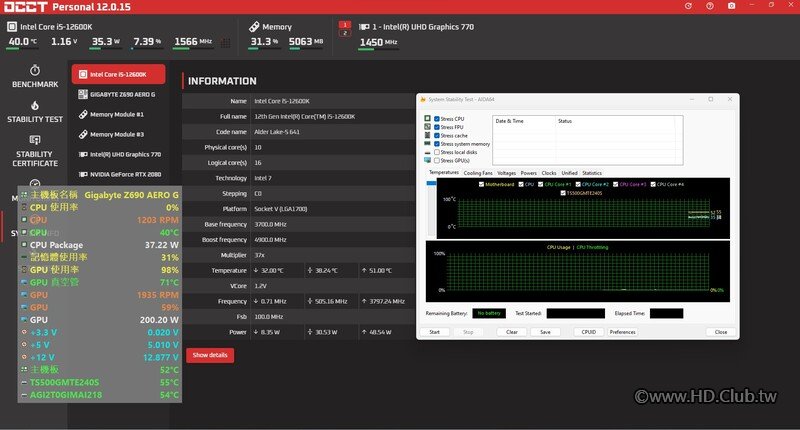Enable the Stress local disks checkbox
The height and width of the screenshot is (430, 800).
point(437,152)
